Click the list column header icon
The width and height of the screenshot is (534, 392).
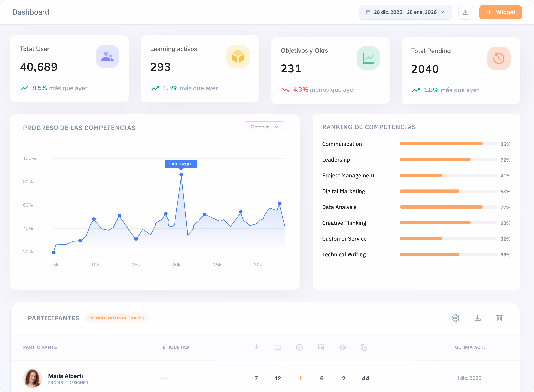point(321,347)
